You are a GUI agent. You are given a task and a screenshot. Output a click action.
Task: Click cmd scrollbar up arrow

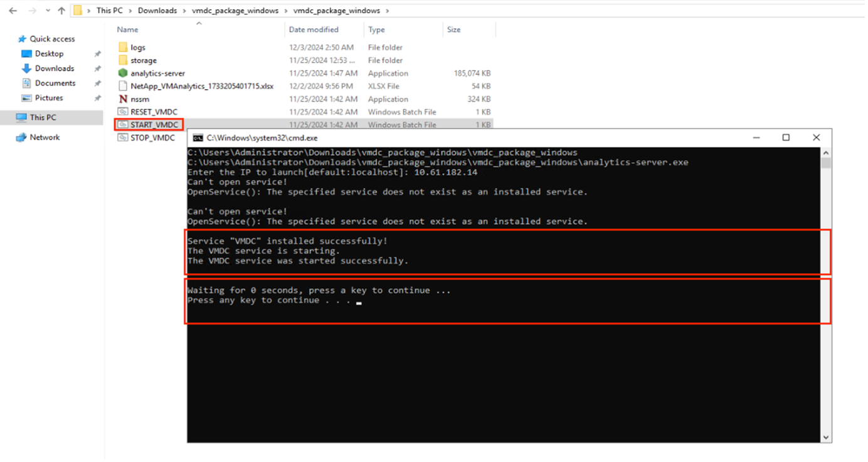click(x=826, y=153)
